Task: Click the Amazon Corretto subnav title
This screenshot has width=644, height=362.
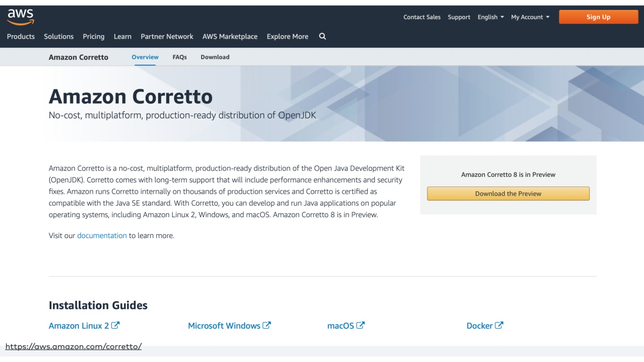Action: tap(78, 57)
